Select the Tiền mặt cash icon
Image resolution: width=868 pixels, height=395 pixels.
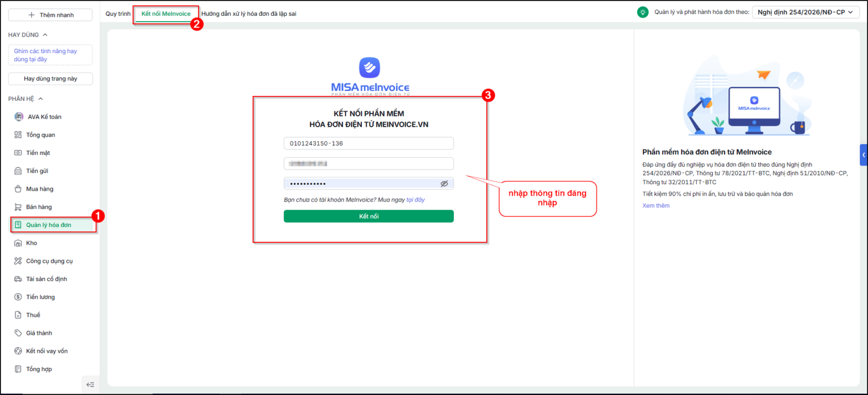tap(18, 153)
